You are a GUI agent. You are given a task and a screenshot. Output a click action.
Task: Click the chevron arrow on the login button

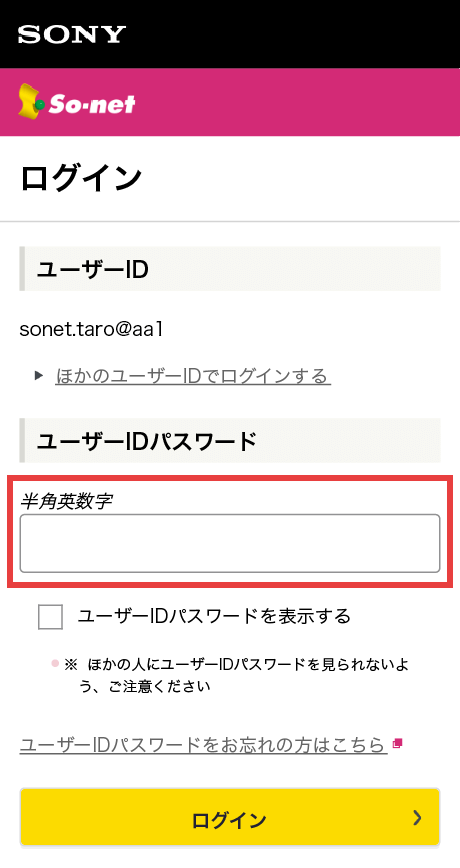(417, 818)
